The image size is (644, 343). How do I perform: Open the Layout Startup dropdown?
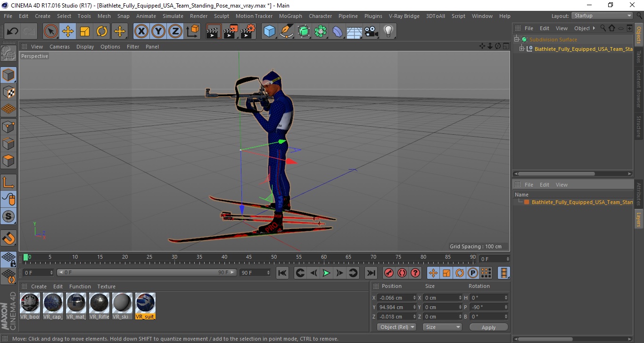(602, 16)
